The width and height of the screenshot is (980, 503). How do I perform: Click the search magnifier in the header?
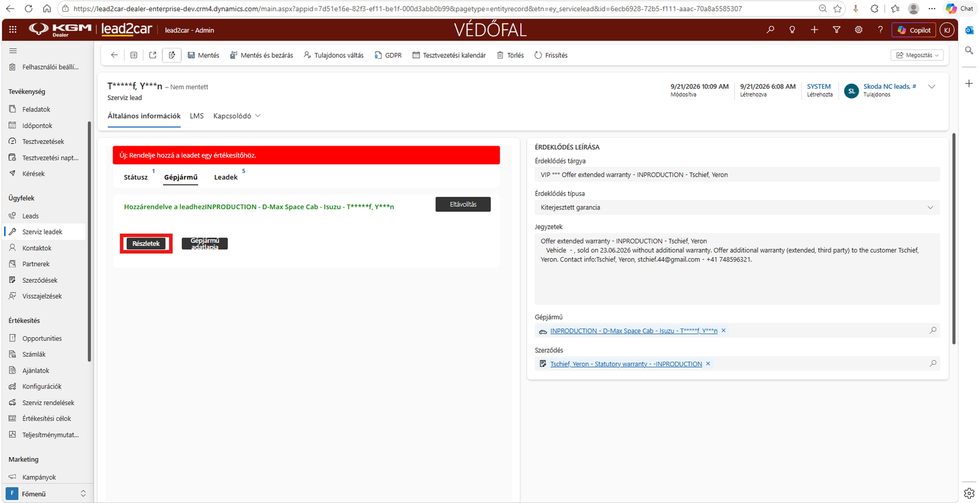pyautogui.click(x=771, y=29)
